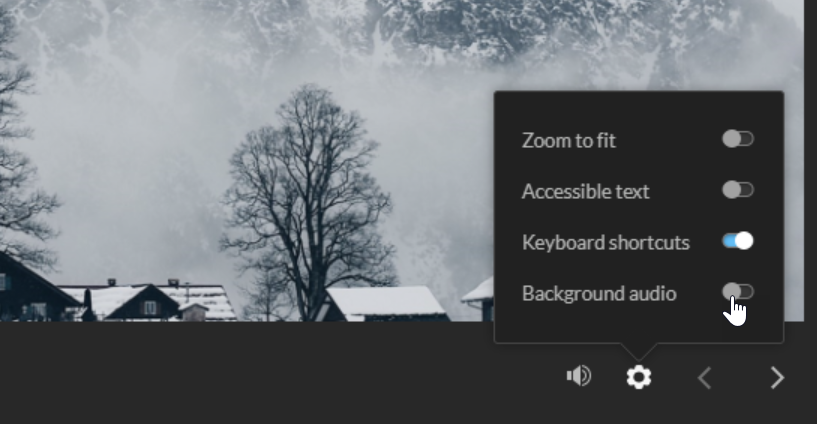Click the snow-covered cabin roofs in slide
817x424 pixels.
click(x=386, y=301)
